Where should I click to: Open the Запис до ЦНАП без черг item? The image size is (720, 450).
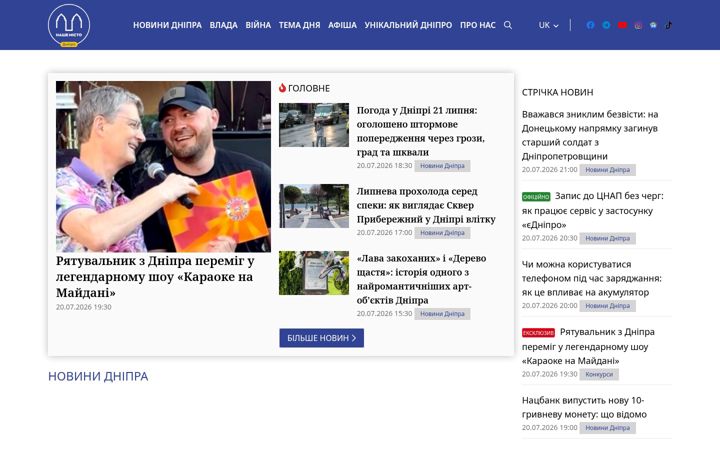click(x=593, y=210)
